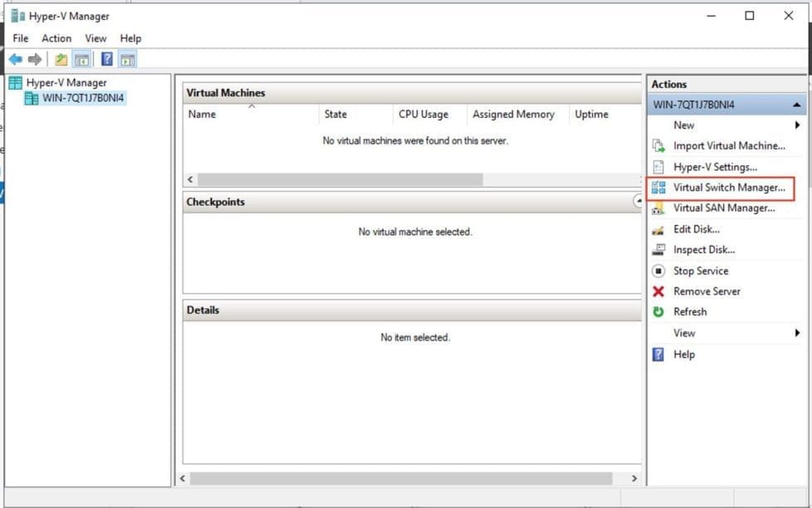Screen dimensions: 812x508
Task: Click the Import Virtual Machine icon
Action: pyautogui.click(x=658, y=146)
